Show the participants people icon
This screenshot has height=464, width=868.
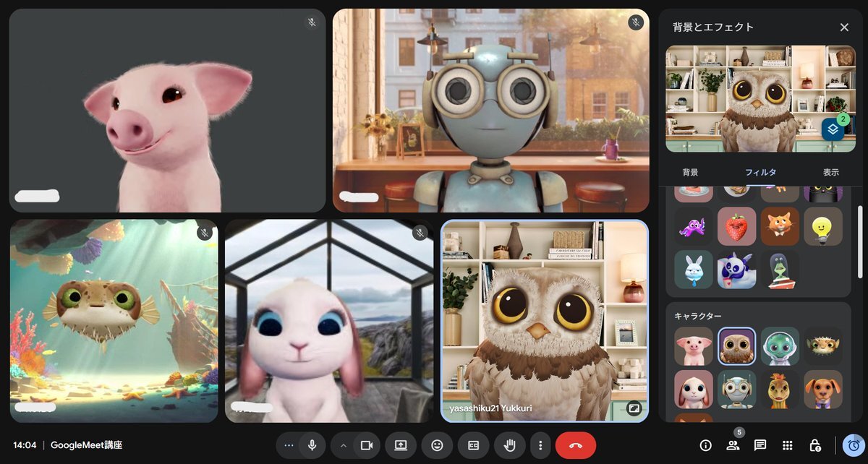pos(733,445)
